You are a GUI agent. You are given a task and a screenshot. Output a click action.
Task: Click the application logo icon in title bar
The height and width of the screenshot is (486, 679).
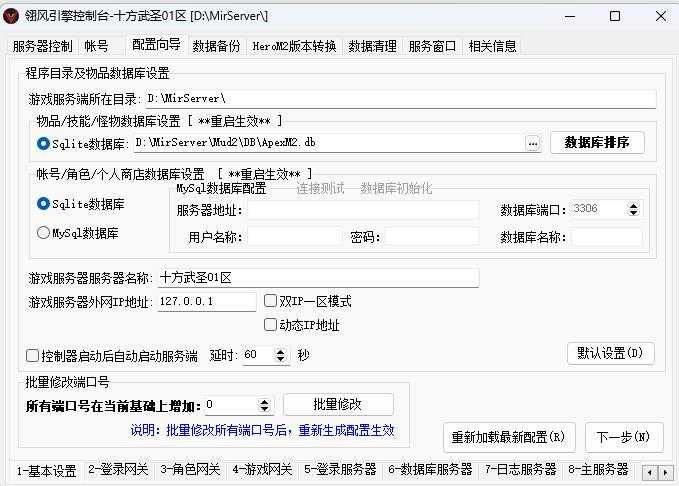click(10, 16)
